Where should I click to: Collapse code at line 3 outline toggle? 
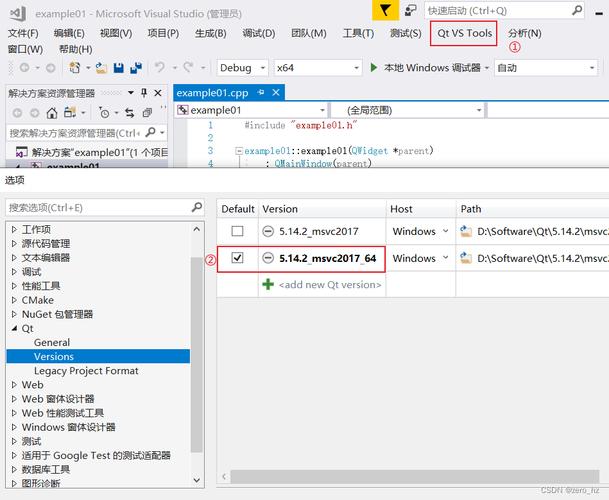click(x=239, y=151)
